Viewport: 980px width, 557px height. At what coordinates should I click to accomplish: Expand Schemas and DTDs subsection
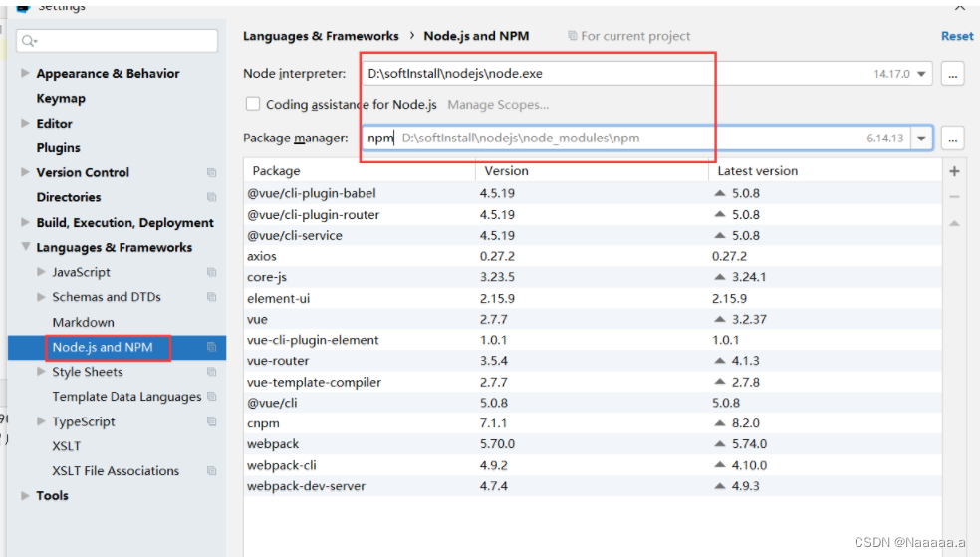[x=41, y=297]
